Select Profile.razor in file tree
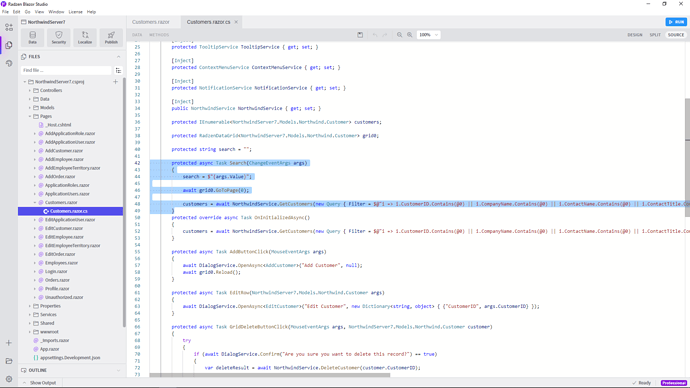 (x=57, y=289)
